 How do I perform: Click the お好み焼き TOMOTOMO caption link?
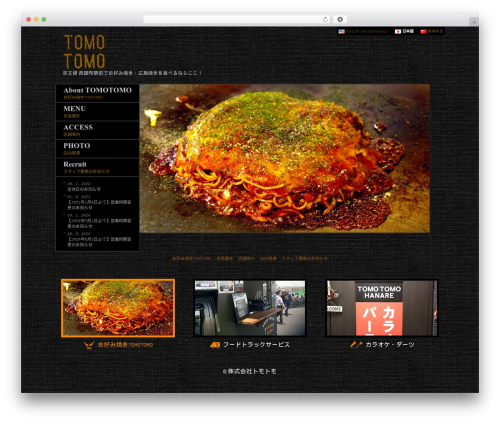coord(125,345)
